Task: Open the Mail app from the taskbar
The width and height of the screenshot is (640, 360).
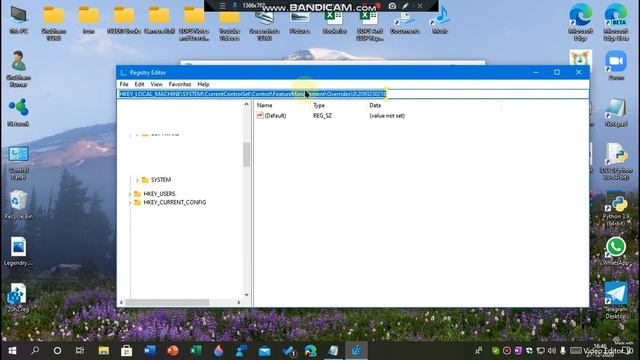Action: point(264,351)
